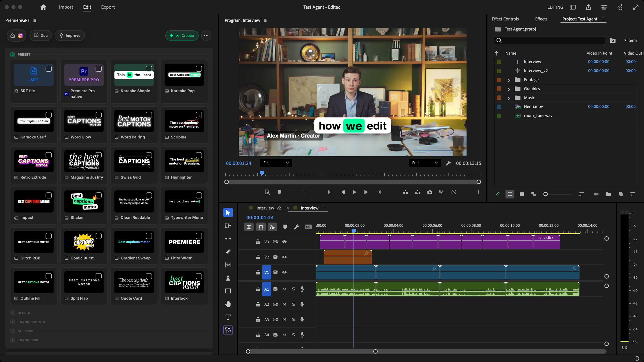Select the Pen tool in timeline toolbar
Image resolution: width=644 pixels, height=362 pixels.
pyautogui.click(x=228, y=278)
